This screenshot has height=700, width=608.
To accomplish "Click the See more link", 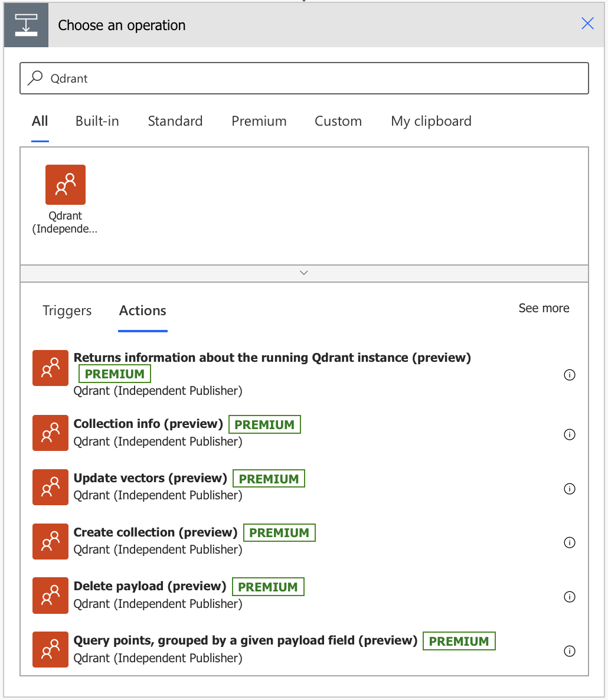I will tap(544, 308).
